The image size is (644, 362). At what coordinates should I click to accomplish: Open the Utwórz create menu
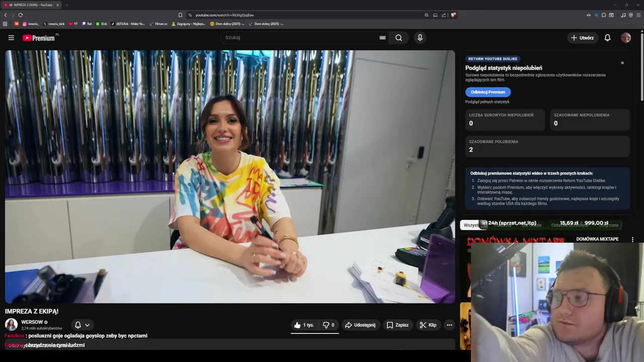click(x=582, y=38)
